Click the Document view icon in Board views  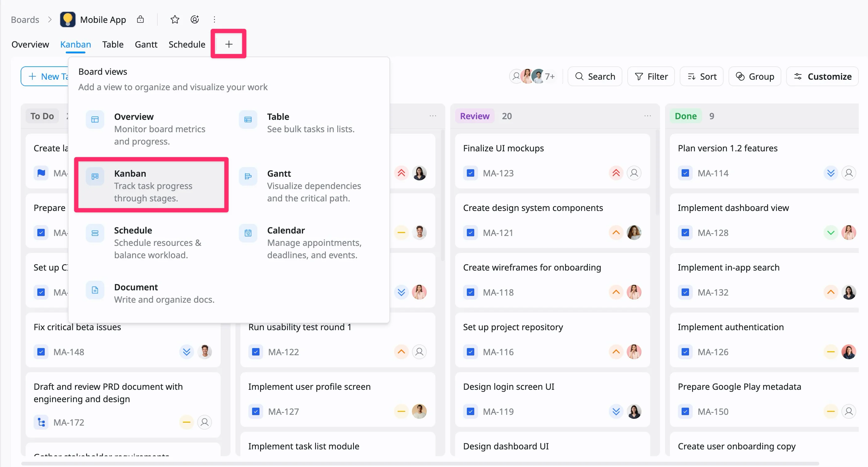[x=95, y=290]
